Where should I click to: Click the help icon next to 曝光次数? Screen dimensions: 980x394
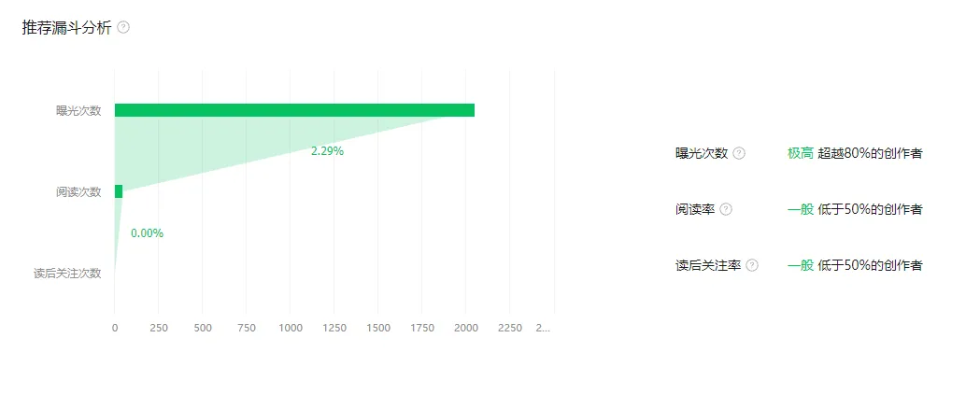pyautogui.click(x=739, y=153)
